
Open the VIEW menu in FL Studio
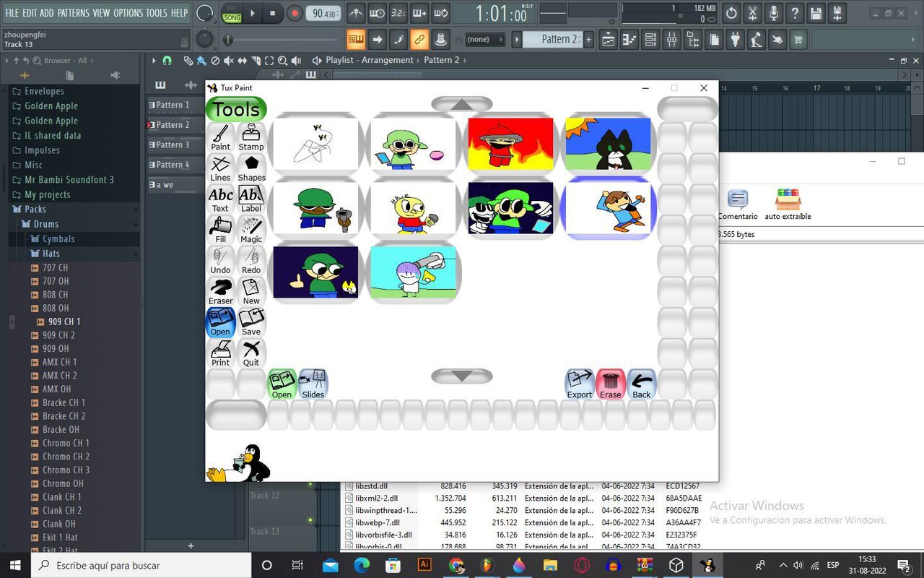[x=102, y=13]
